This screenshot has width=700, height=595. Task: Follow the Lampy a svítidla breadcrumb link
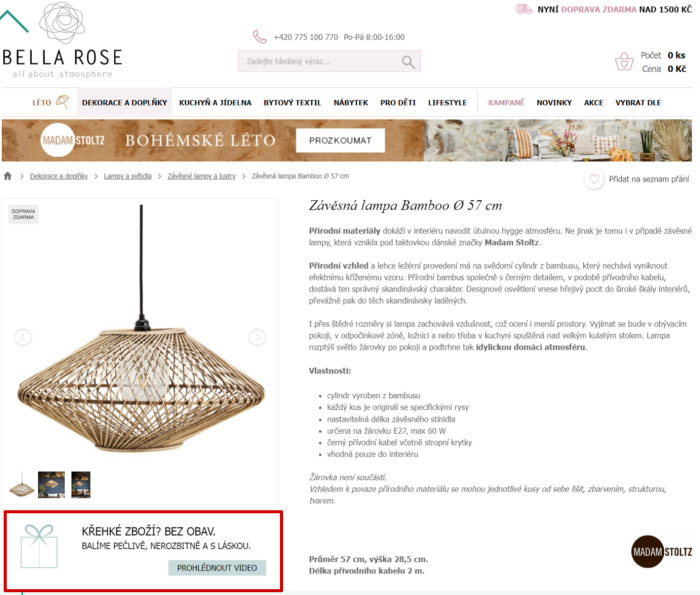point(128,176)
